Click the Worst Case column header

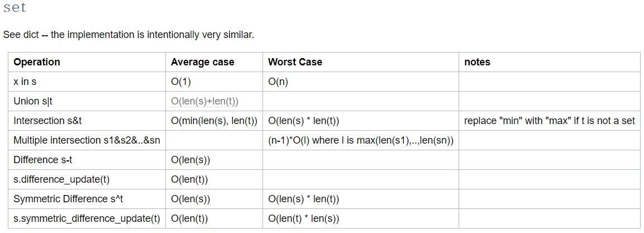tap(295, 62)
